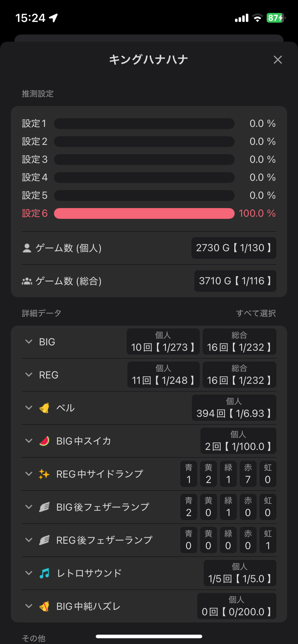Tap the BIG中純ハズレ bell icon
Screen dimensions: 298x644
coord(44,606)
